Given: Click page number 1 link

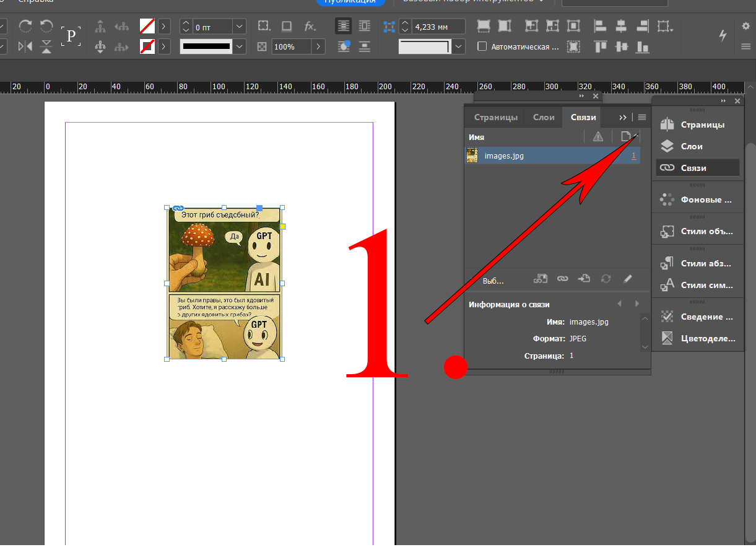Looking at the screenshot, I should [633, 156].
